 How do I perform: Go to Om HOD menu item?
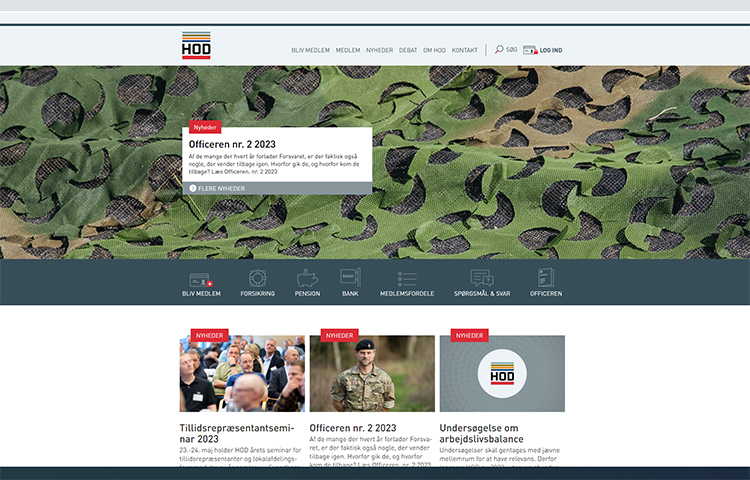point(434,50)
